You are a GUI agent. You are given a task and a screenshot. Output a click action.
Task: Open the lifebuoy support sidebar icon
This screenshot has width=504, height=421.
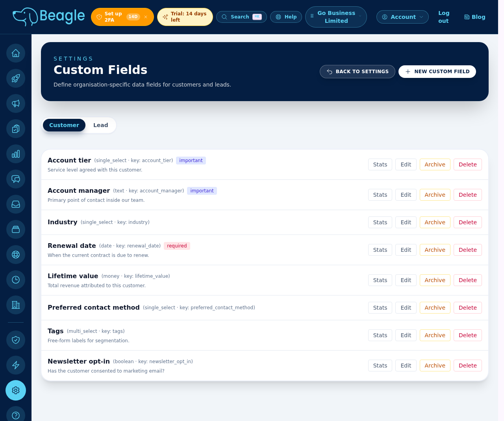coord(16,255)
